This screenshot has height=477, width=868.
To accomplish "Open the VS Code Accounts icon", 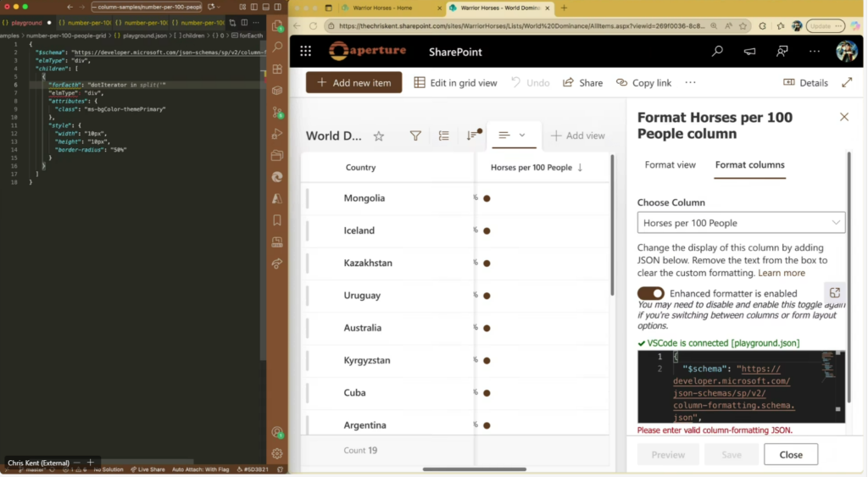I will tap(277, 432).
